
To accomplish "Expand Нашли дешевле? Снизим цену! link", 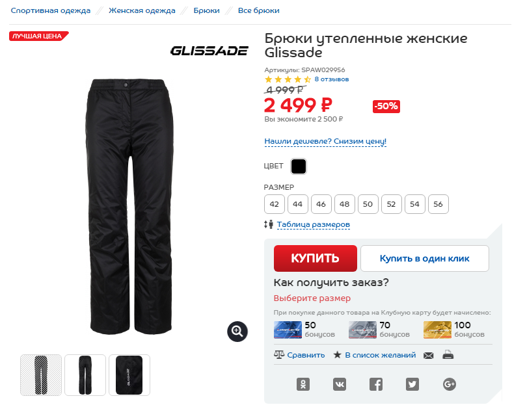I will 325,141.
